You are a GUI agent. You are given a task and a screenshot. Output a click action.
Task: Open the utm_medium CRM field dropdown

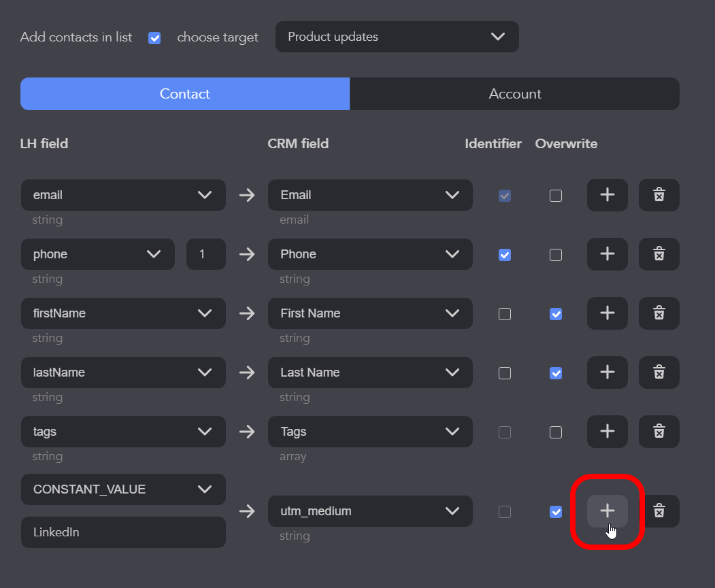(370, 511)
